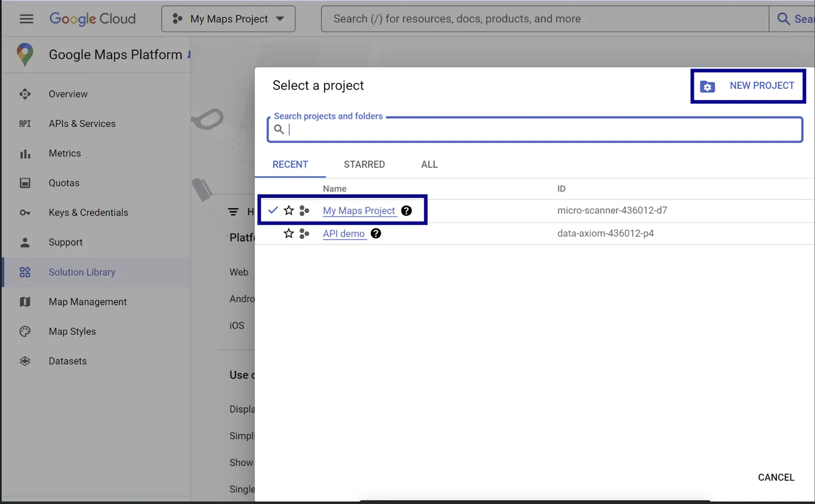Click the Datasets layers icon

click(25, 361)
